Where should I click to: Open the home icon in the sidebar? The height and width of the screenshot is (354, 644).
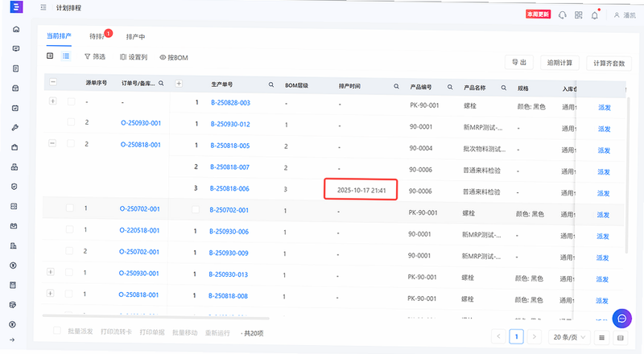point(16,29)
